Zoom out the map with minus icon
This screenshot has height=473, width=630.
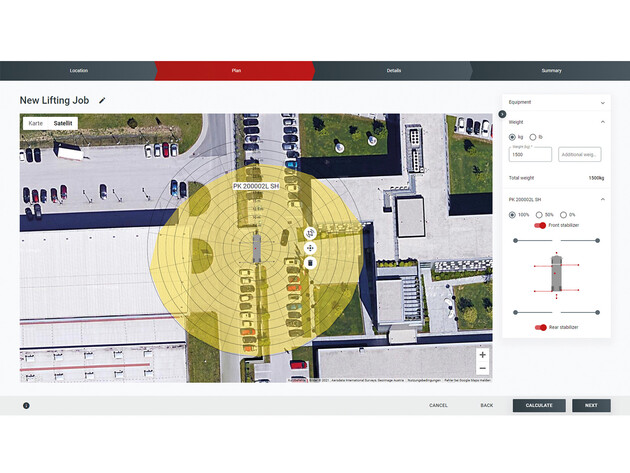coord(482,370)
